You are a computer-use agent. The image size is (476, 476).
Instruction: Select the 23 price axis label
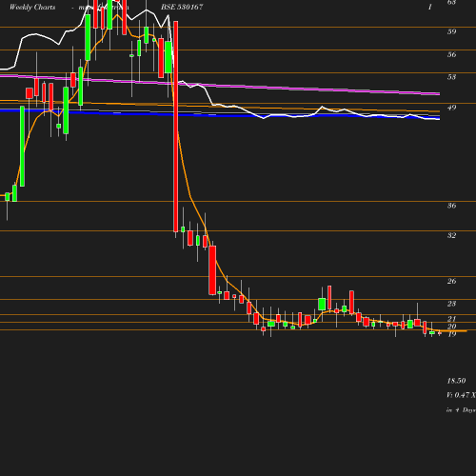[x=451, y=304]
